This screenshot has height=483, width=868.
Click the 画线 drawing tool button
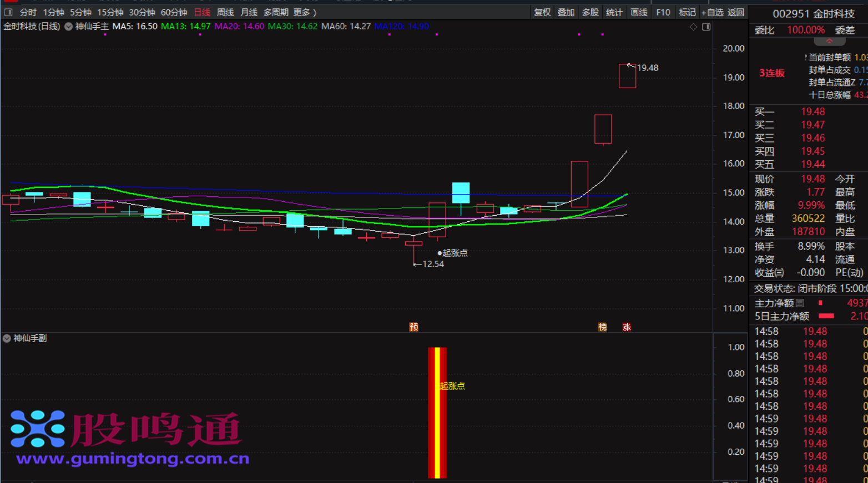click(639, 12)
